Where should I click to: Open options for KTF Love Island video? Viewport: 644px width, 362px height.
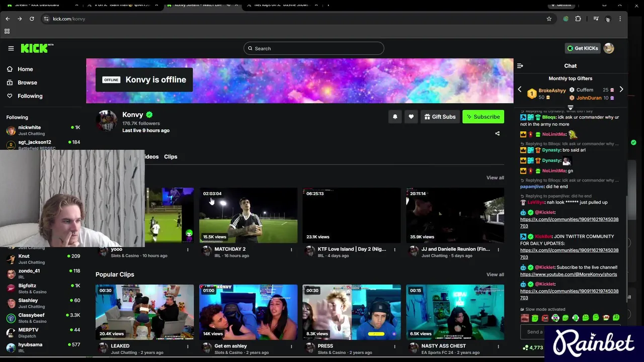pos(395,249)
